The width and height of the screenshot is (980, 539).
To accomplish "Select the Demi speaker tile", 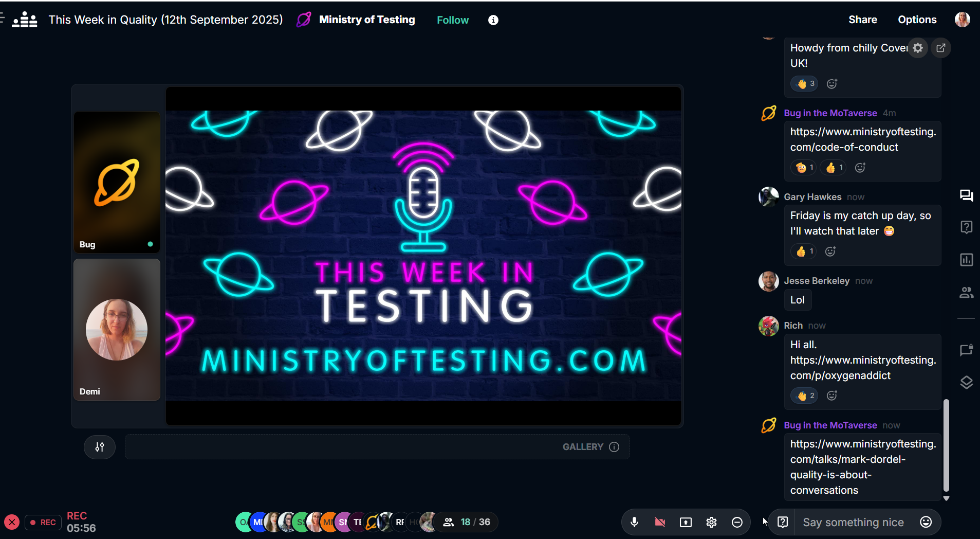I will pyautogui.click(x=117, y=330).
